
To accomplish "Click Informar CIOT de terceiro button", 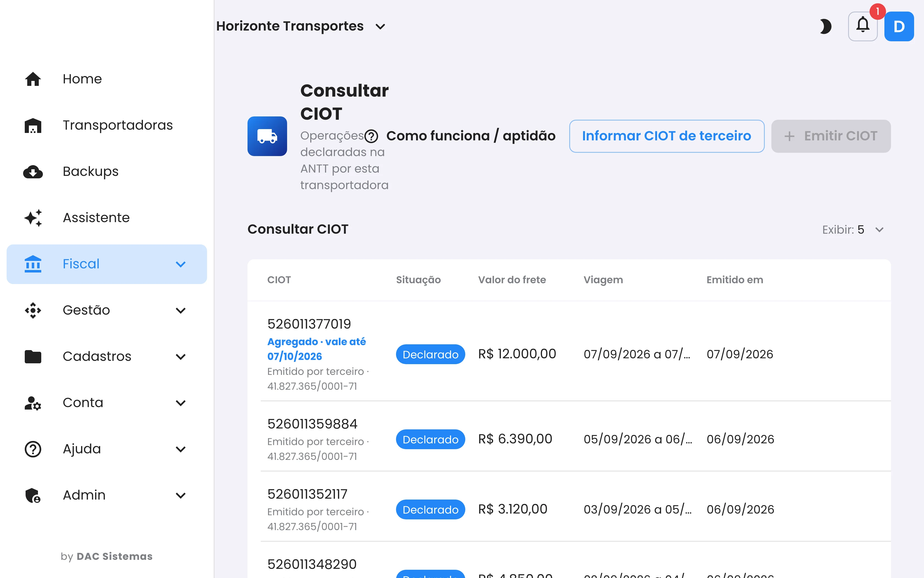I will tap(667, 136).
